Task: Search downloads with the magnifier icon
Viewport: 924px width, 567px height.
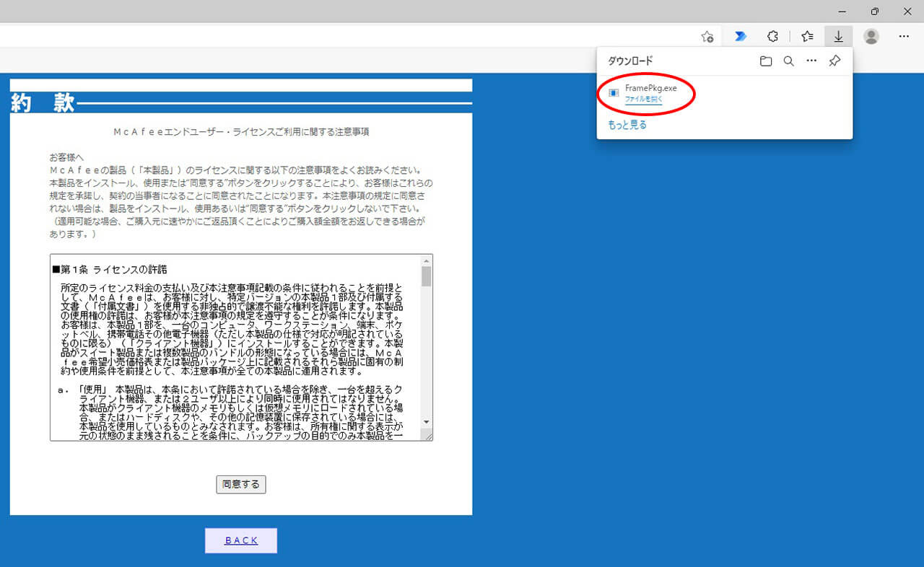Action: pyautogui.click(x=789, y=61)
